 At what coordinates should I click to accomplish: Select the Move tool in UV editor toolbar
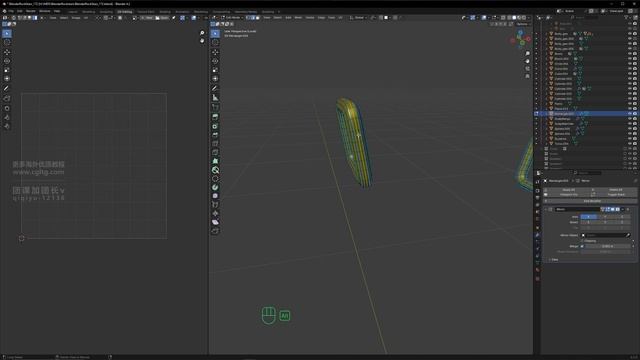[7, 52]
